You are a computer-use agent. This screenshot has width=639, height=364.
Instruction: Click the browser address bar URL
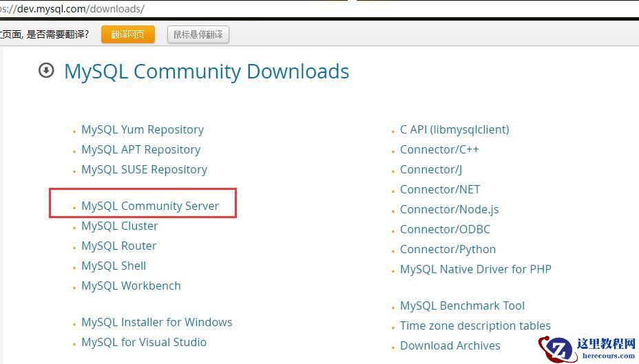[72, 8]
